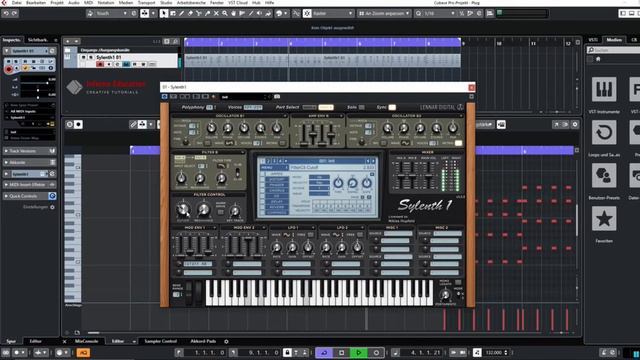640x360 pixels.
Task: Toggle Record Enable on the Sylenth1 01 track
Action: [100, 64]
